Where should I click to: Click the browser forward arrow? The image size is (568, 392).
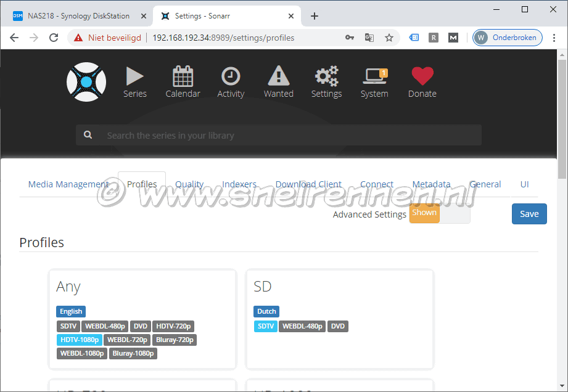coord(34,38)
